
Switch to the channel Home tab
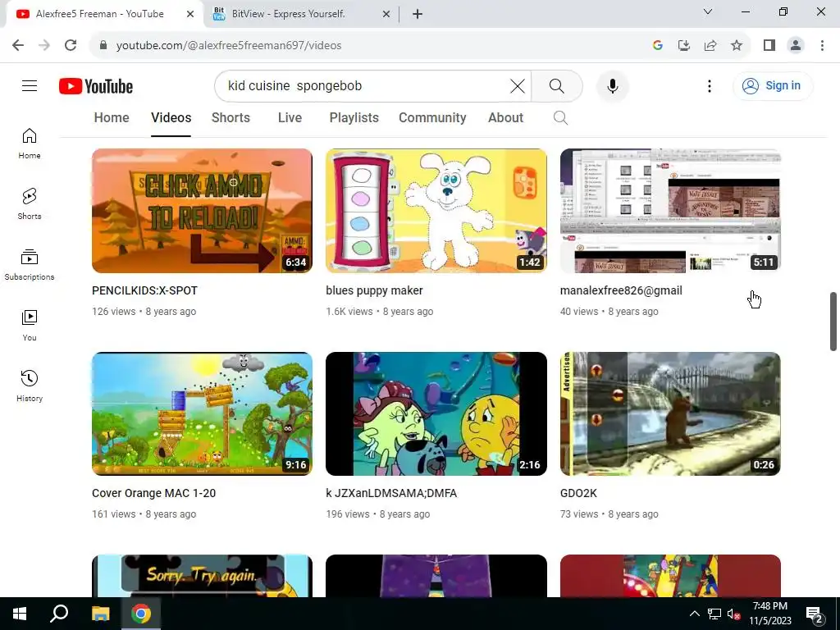tap(112, 118)
